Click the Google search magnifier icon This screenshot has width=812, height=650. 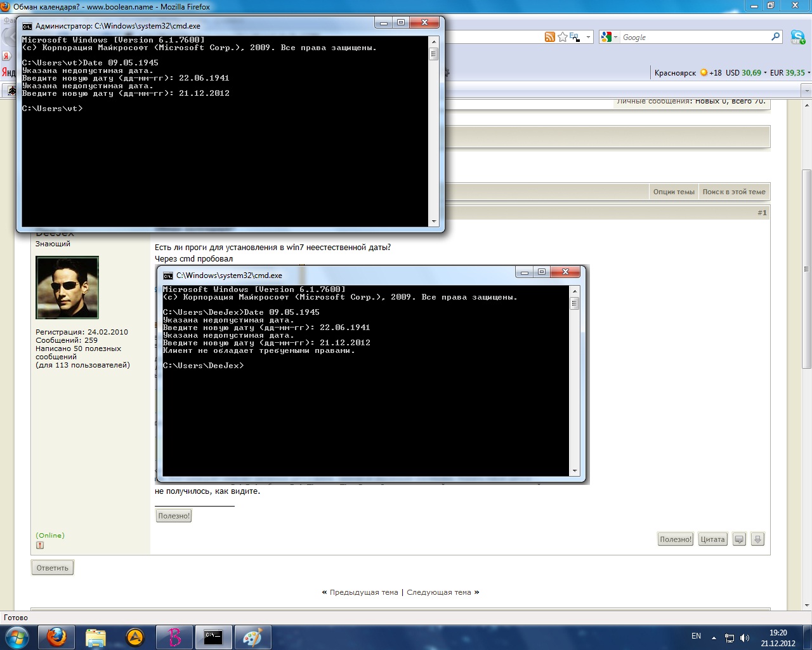[x=775, y=37]
